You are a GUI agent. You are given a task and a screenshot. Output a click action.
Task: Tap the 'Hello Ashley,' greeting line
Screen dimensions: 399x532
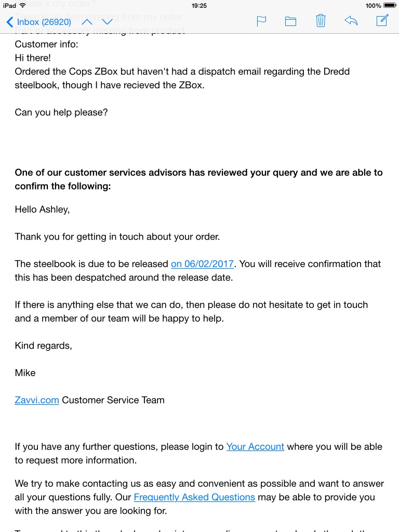coord(42,209)
